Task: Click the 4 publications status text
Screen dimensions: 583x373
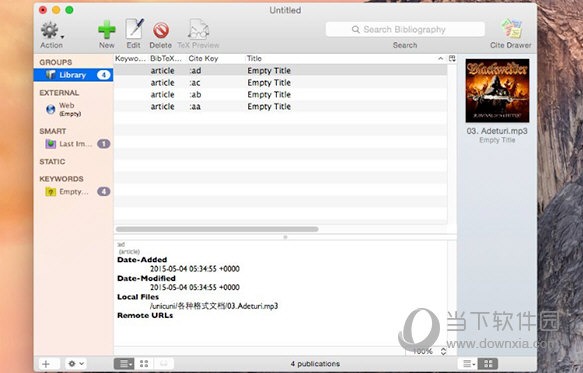Action: [315, 364]
